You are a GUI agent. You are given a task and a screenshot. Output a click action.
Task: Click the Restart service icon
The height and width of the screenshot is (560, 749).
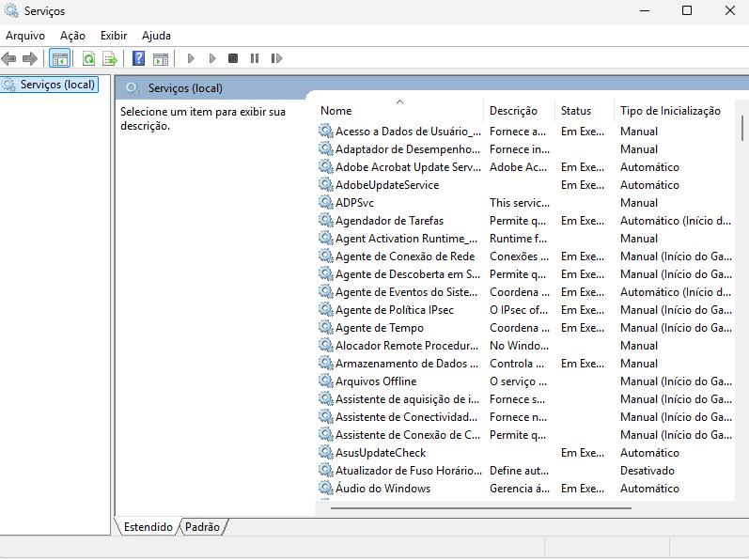276,58
